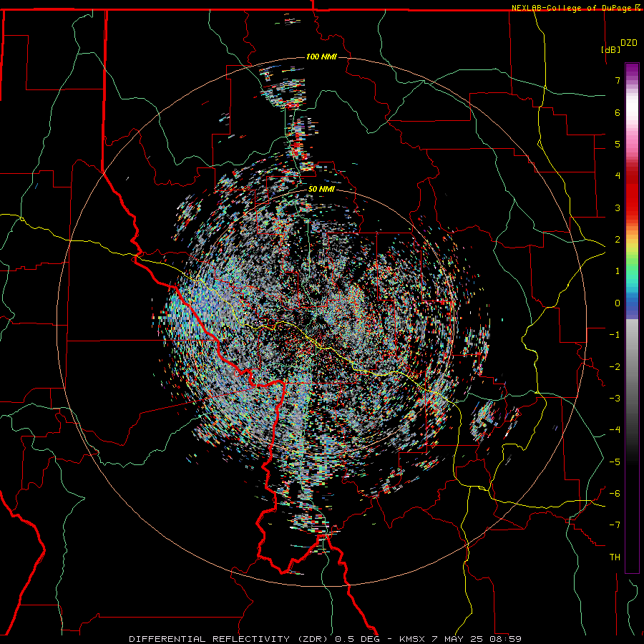The image size is (644, 644).
Task: Click the 7 MAY 25 date text
Action: [457, 639]
